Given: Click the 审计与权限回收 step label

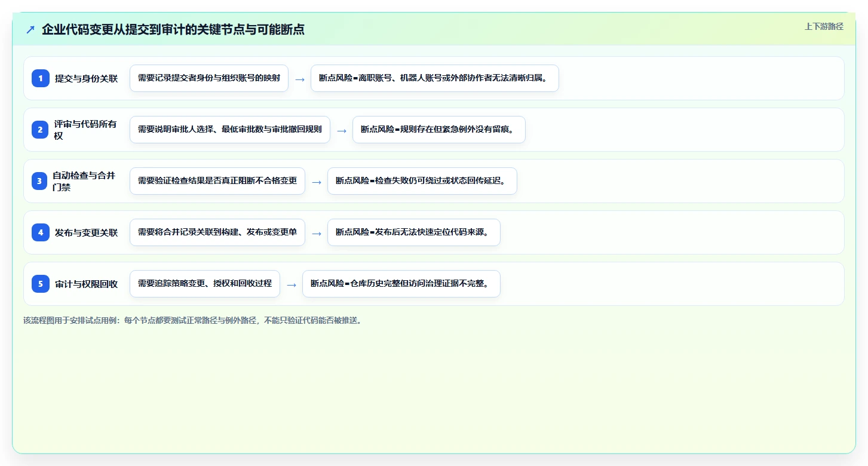Looking at the screenshot, I should pyautogui.click(x=87, y=284).
